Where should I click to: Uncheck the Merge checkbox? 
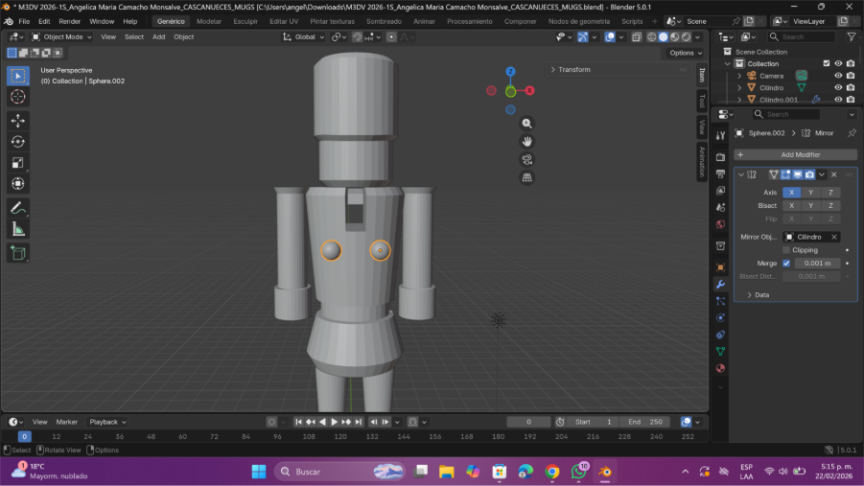coord(786,263)
